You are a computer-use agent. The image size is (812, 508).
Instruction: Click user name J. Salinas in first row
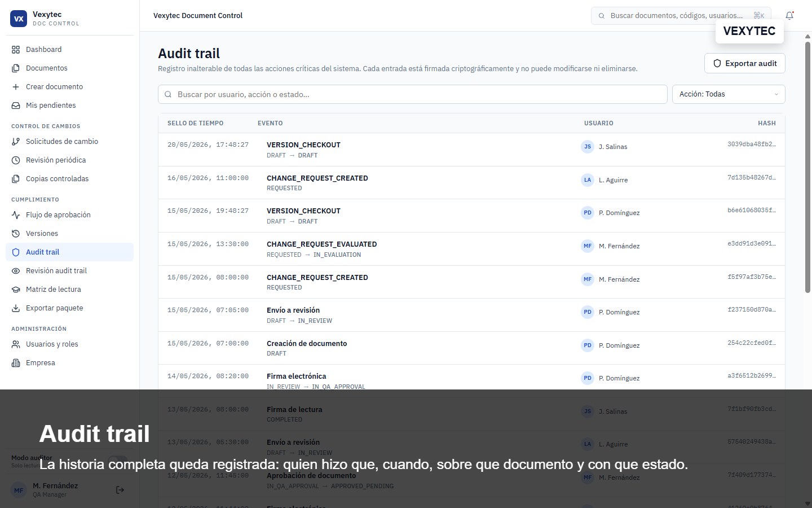(x=613, y=147)
